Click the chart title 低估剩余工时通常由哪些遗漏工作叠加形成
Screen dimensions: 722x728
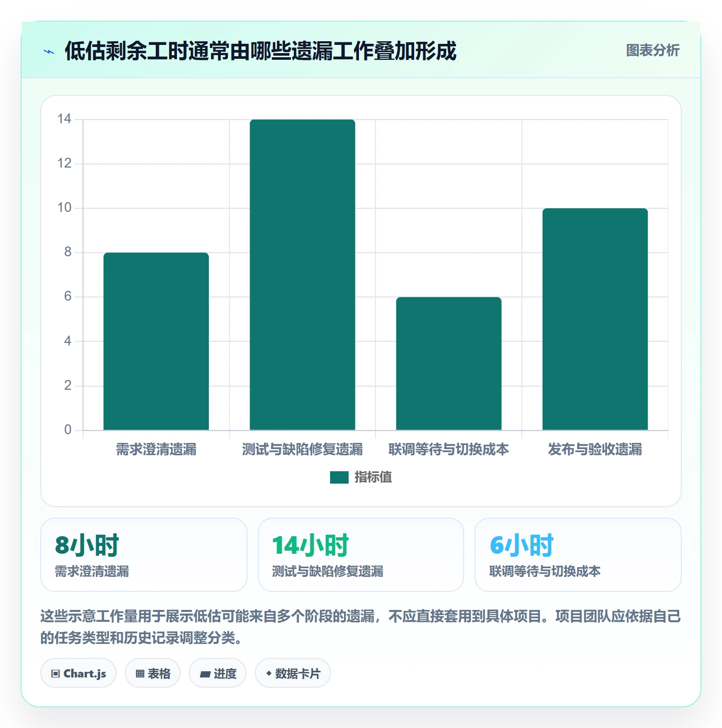(x=260, y=51)
